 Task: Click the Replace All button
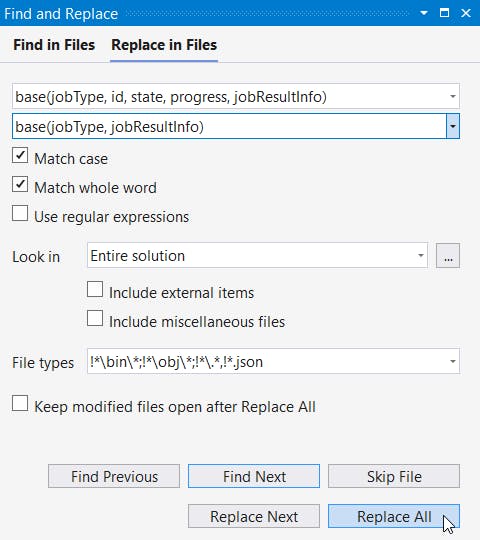394,516
